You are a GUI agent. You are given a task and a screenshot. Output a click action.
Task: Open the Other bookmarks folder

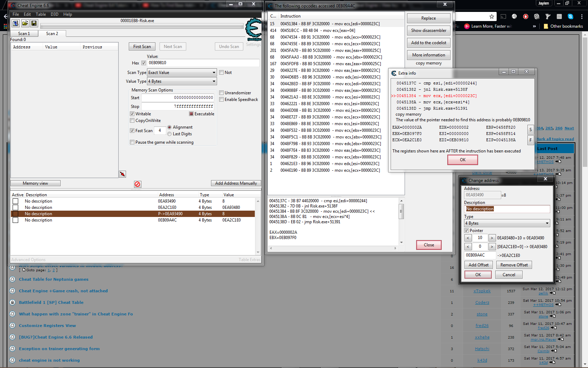563,26
